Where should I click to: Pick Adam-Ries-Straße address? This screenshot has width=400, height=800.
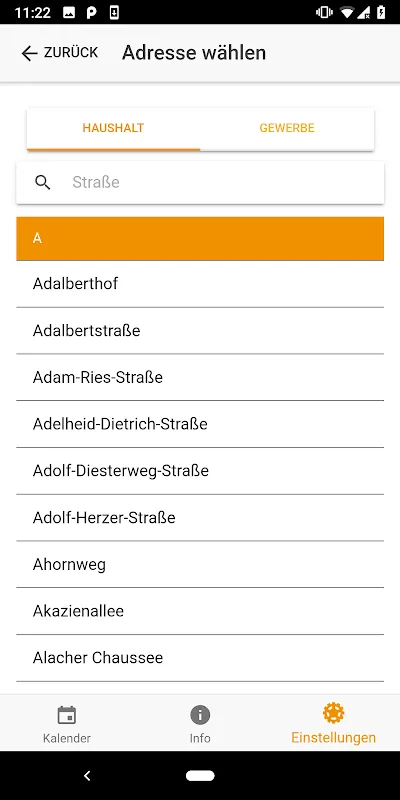coord(200,378)
